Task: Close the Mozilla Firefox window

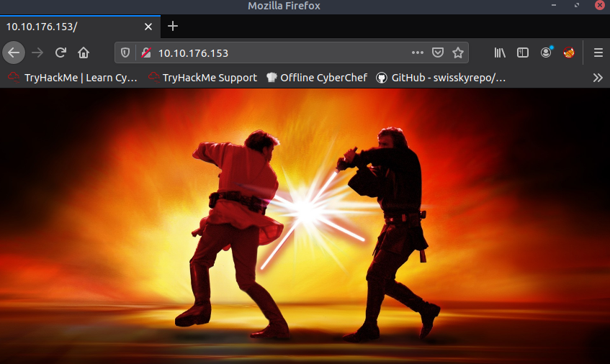Action: click(x=600, y=5)
